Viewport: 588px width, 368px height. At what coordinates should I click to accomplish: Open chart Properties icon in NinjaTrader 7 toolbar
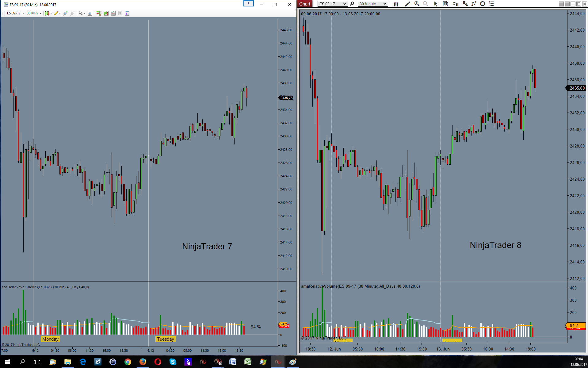tap(127, 13)
